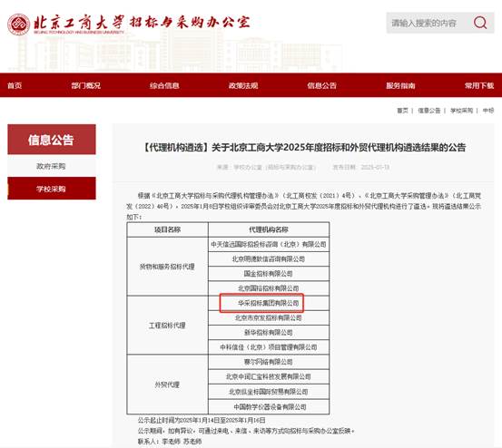This screenshot has width=502, height=448.
Task: Click the university name title banner
Action: pos(142,23)
